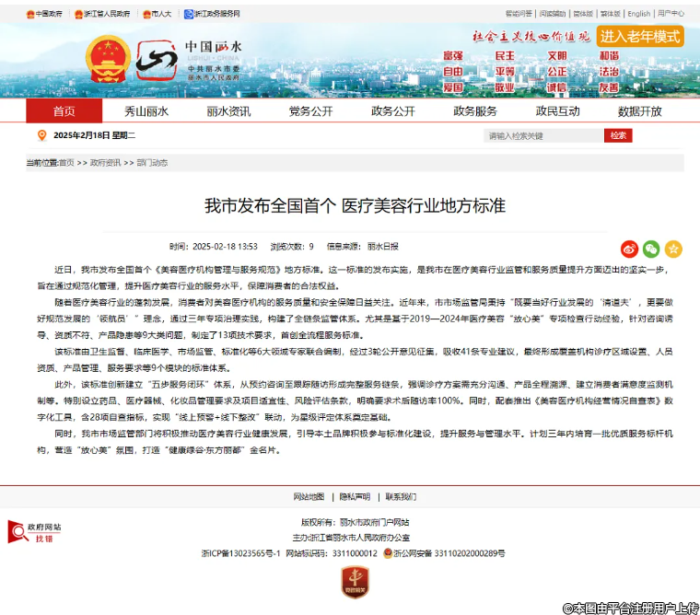Screen dimensions: 700x615
Task: Open 网站地图 footer link
Action: (309, 496)
